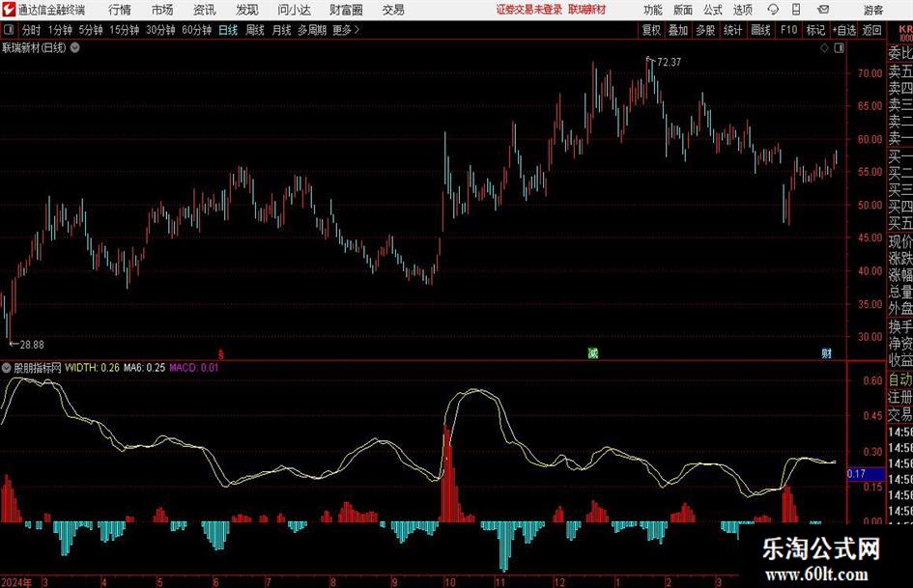
Task: Click the blue 0.17 axis value box
Action: [866, 474]
